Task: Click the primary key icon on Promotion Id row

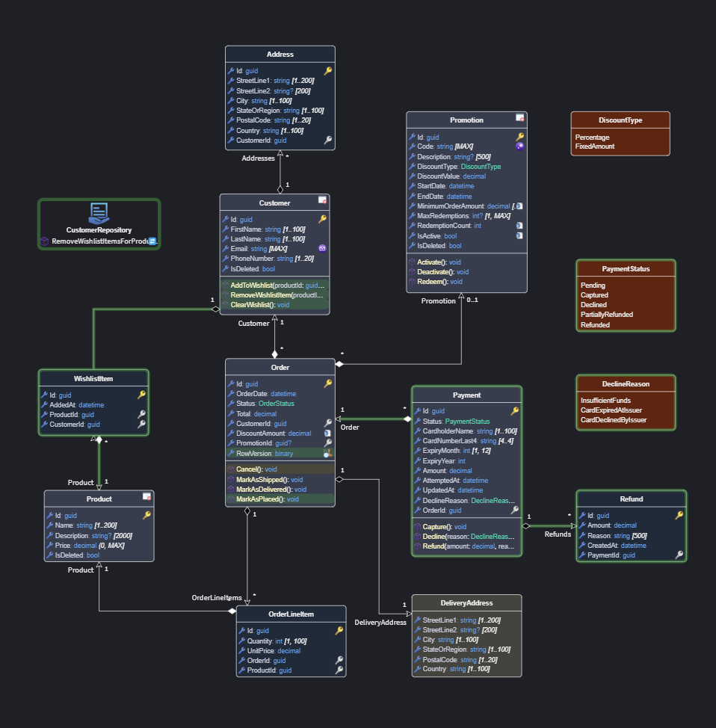Action: point(520,137)
